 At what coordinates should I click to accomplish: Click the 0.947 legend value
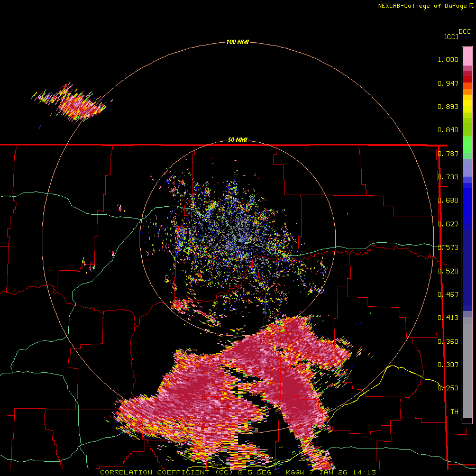[x=448, y=83]
